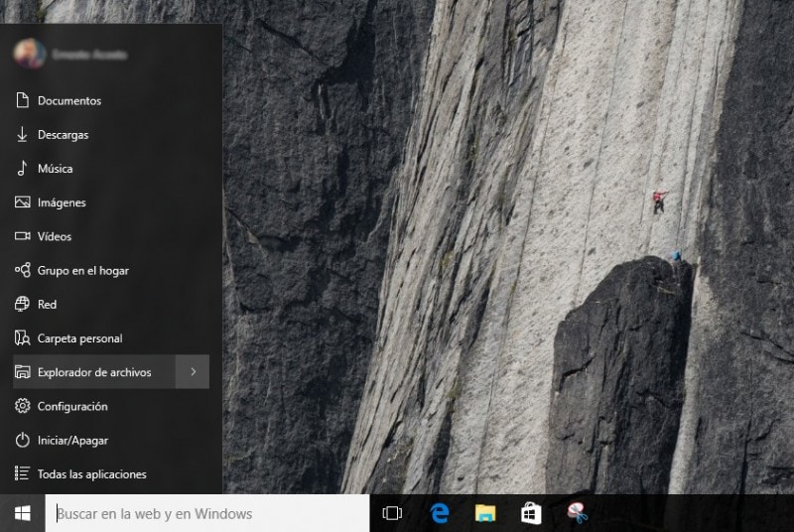794x532 pixels.
Task: Click the Windows Start button
Action: click(22, 513)
